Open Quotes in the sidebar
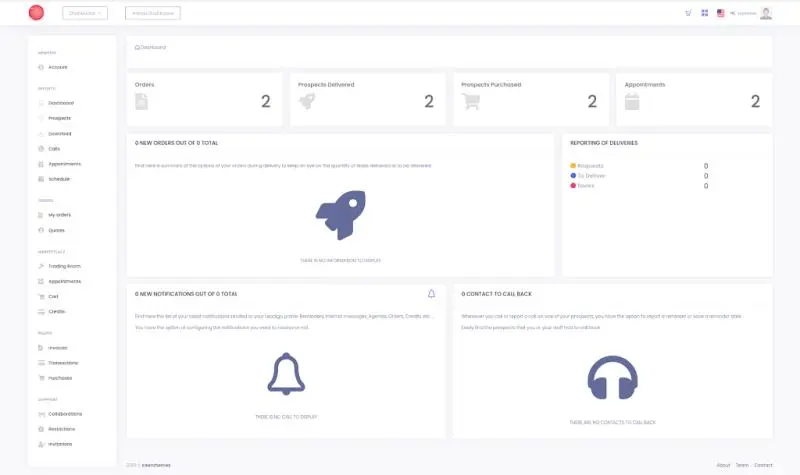 pos(57,230)
